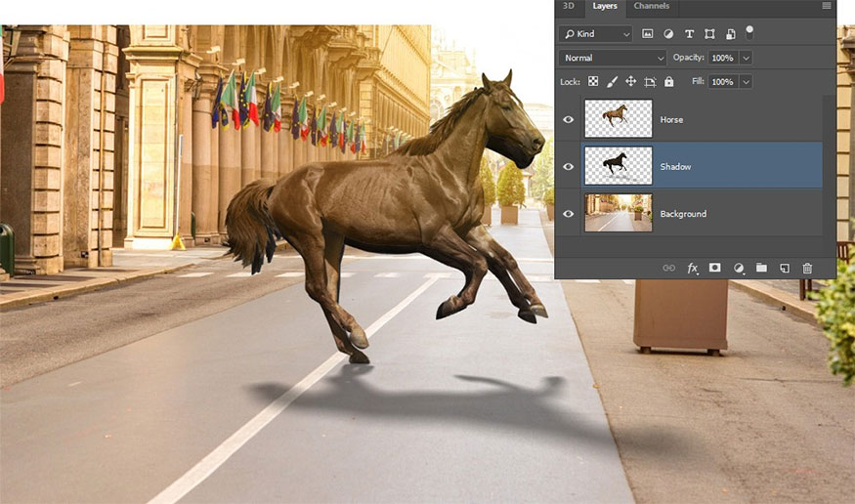Viewport: 855px width, 504px height.
Task: Hide the Background layer
Action: click(568, 214)
